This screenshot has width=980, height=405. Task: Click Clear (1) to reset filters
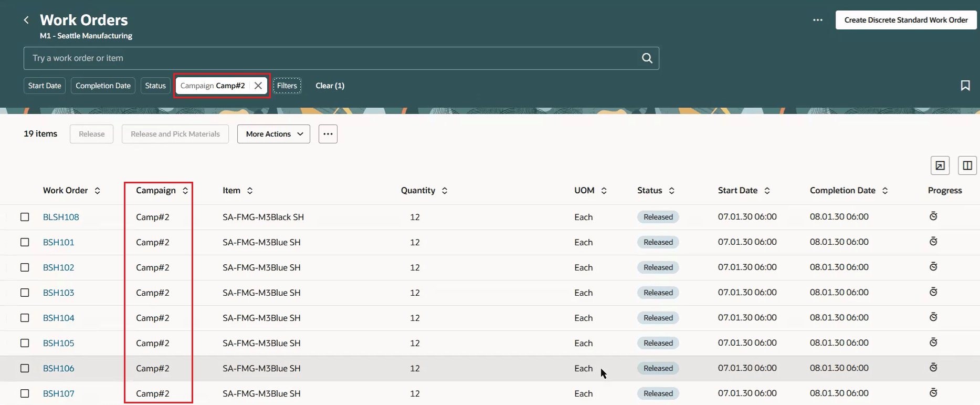click(330, 86)
